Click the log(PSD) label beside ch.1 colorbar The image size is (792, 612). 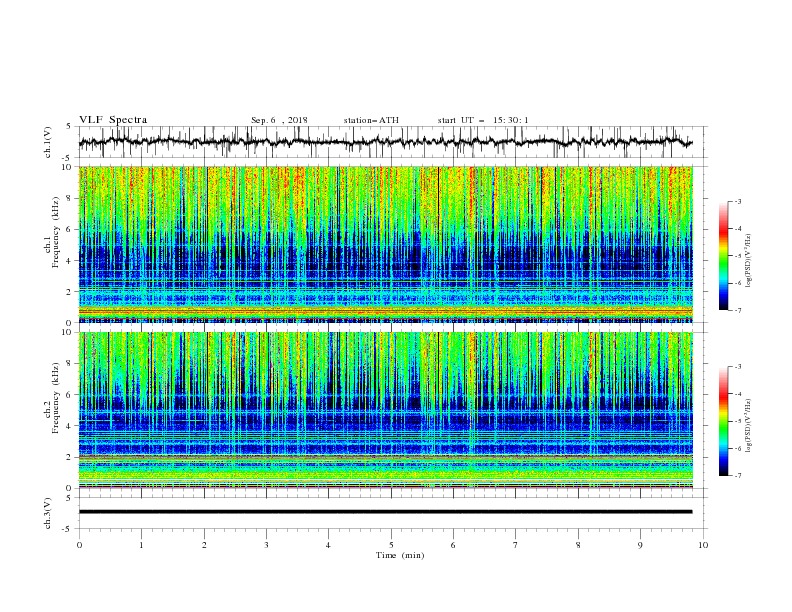point(749,261)
